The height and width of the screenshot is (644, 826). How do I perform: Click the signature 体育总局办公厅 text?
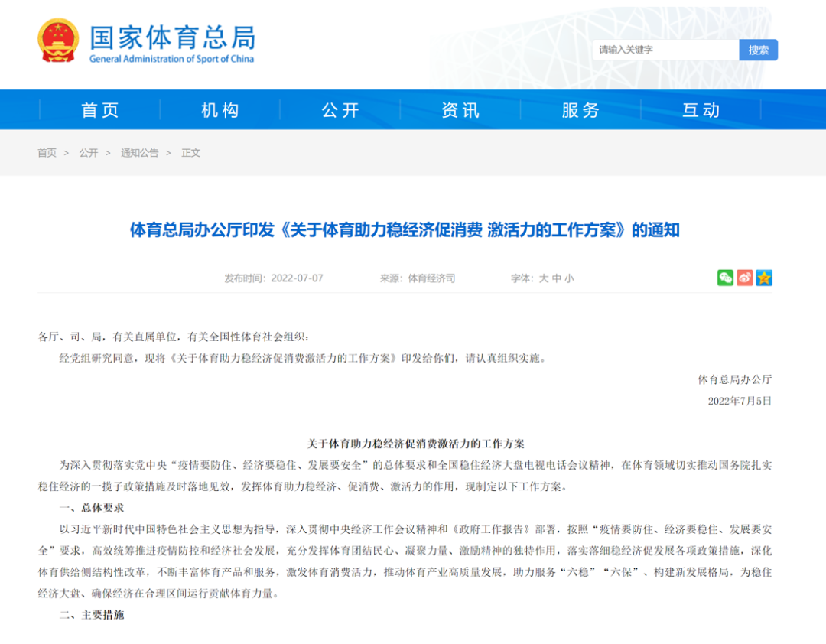coord(734,379)
